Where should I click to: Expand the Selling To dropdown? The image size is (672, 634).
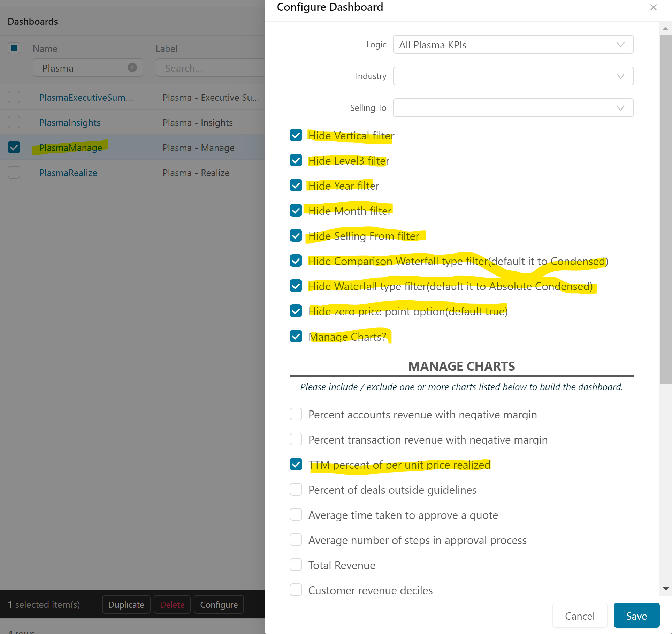coord(620,108)
